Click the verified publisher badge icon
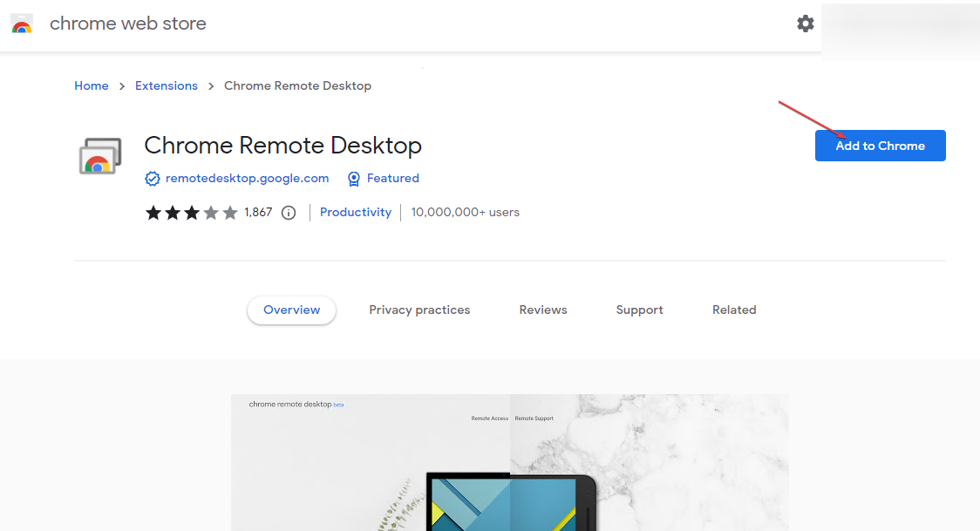The image size is (980, 531). click(x=153, y=178)
